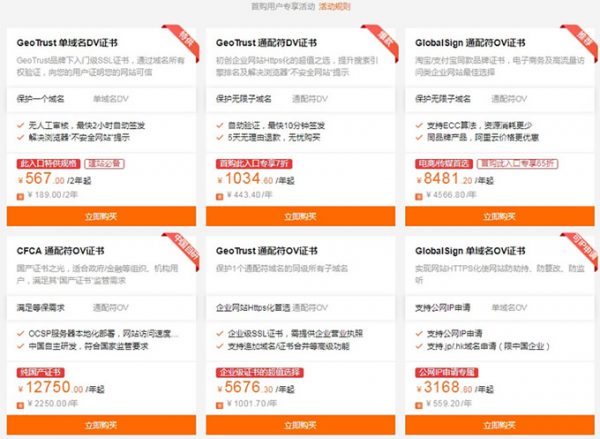This screenshot has width=600, height=439.
Task: Open the GlobalSign 通配符OV证书 title
Action: [x=470, y=43]
